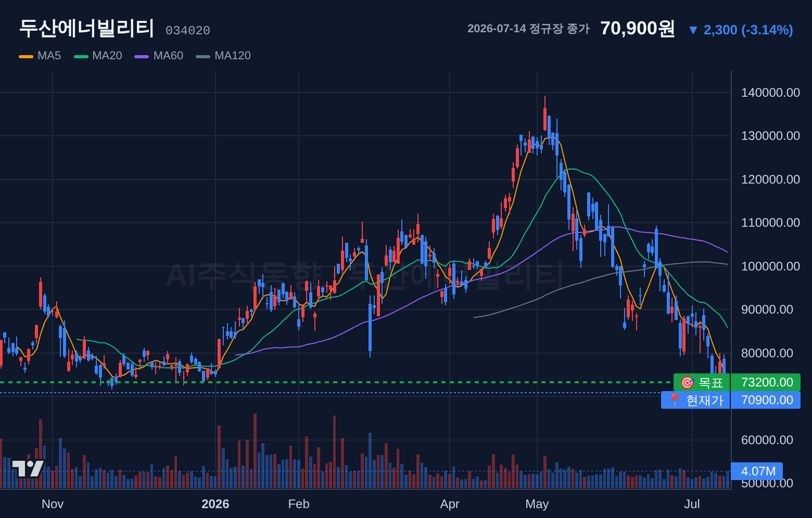Image resolution: width=812 pixels, height=518 pixels.
Task: Click the 4.07M volume label
Action: coord(757,471)
